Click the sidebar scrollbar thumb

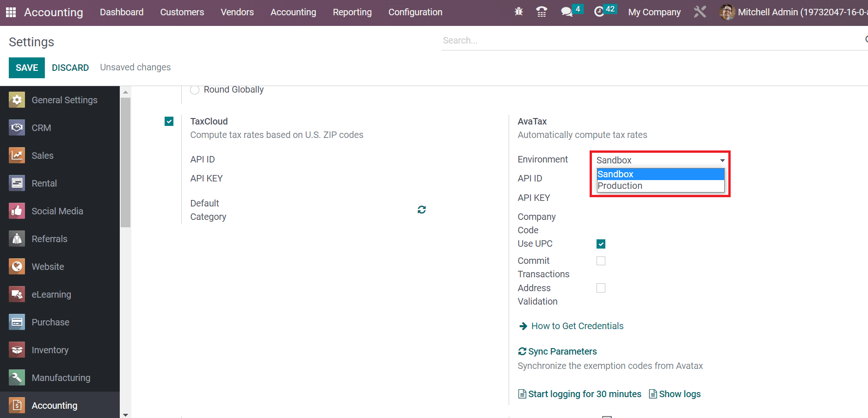[x=125, y=162]
